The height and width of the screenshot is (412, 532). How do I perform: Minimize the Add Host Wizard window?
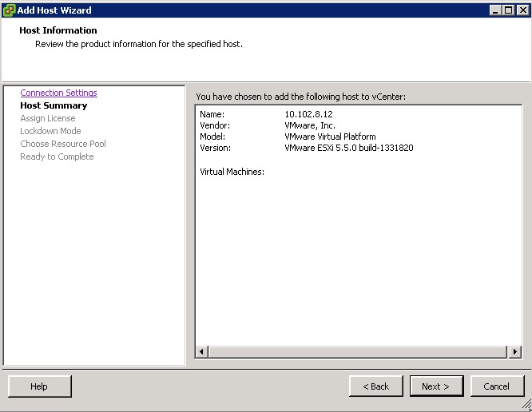(x=496, y=10)
